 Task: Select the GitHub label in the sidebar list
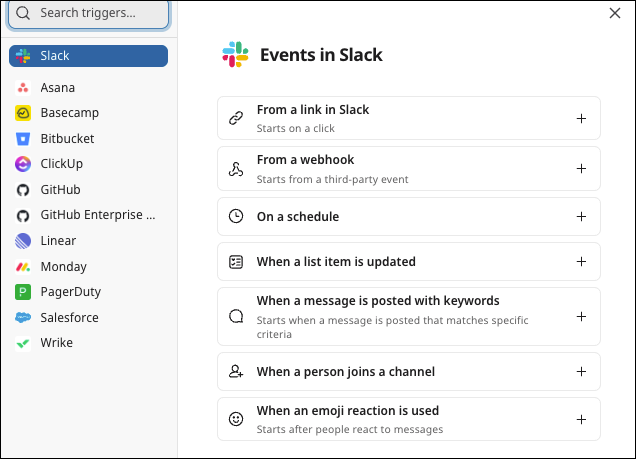point(60,190)
